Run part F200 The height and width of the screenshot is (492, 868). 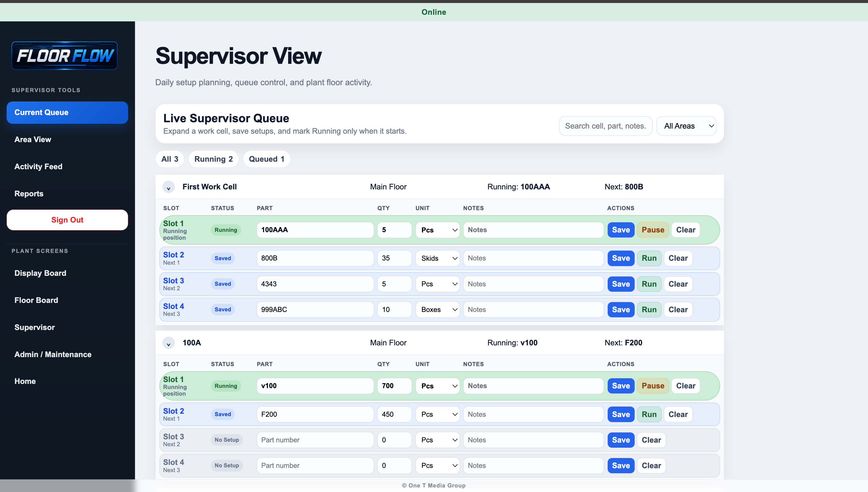click(649, 414)
